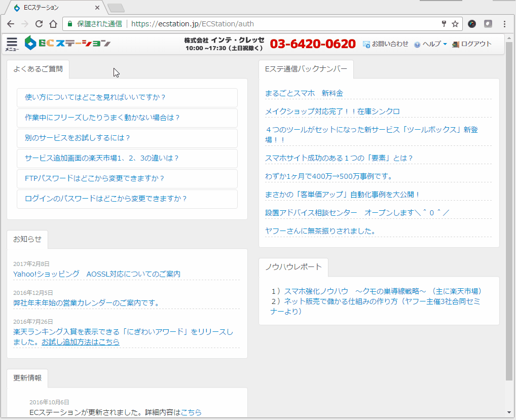516x420 pixels.
Task: Select the ノウハウレポート tab
Action: pyautogui.click(x=293, y=267)
